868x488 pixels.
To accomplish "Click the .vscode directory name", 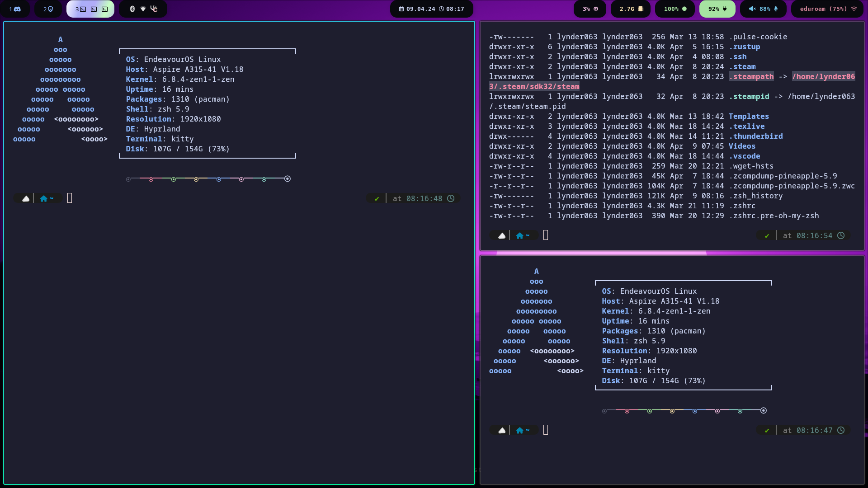I will [x=745, y=156].
